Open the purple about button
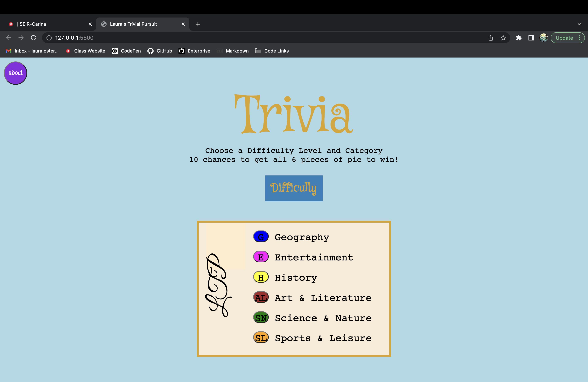This screenshot has height=382, width=588. coord(15,73)
